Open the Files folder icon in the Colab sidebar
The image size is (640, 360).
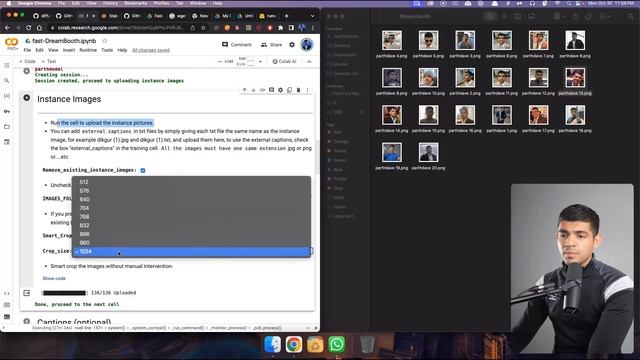click(x=7, y=127)
